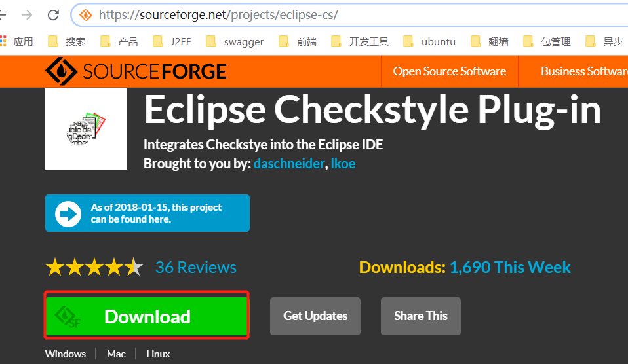Viewport: 628px width, 364px height.
Task: Open daschneider's profile link
Action: (289, 164)
